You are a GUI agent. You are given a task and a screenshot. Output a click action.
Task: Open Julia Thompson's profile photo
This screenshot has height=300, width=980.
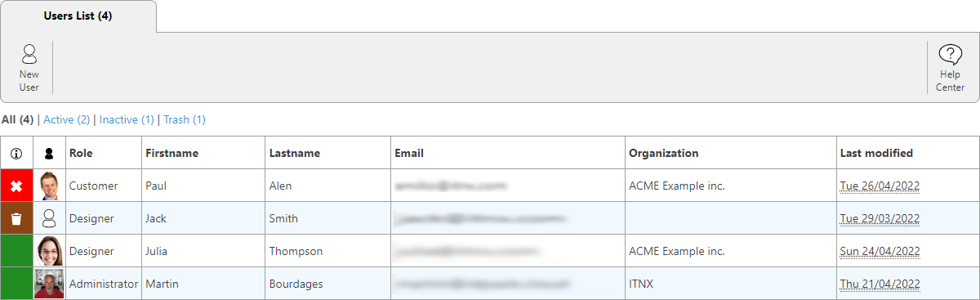tap(49, 251)
